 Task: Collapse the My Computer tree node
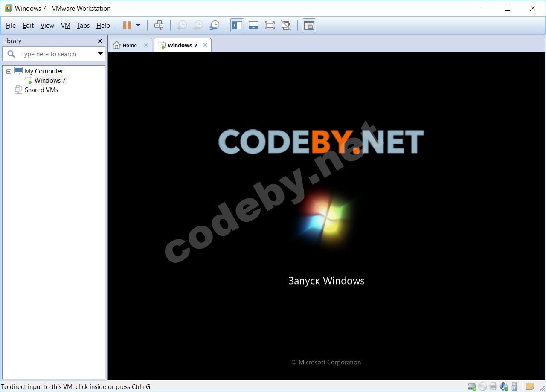tap(9, 71)
